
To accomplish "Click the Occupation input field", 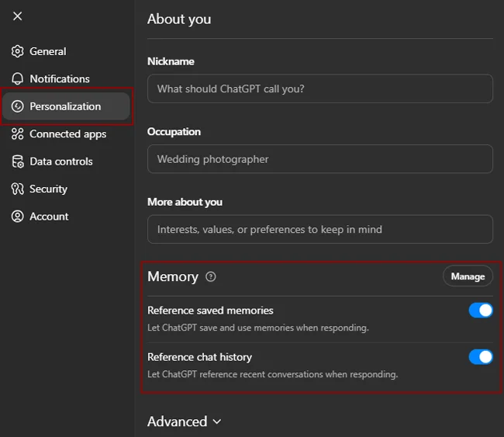I will tap(319, 159).
